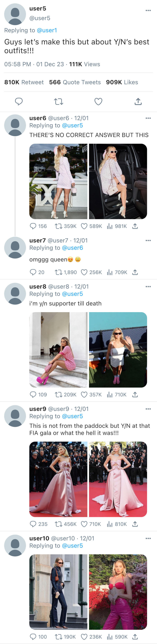Share user6's tweet
The height and width of the screenshot is (644, 157).
pos(135,226)
